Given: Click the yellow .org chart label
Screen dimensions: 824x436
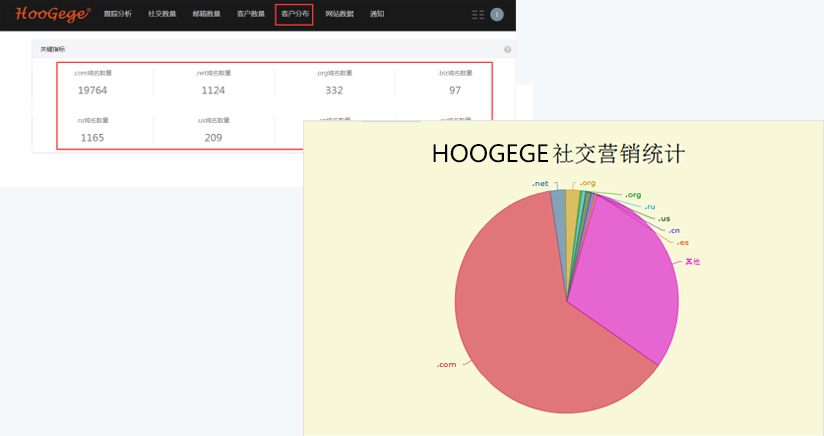Looking at the screenshot, I should click(588, 183).
